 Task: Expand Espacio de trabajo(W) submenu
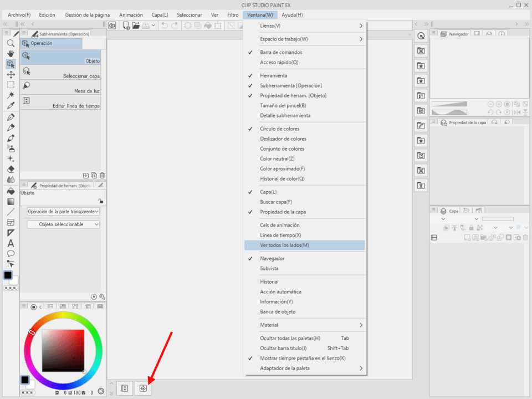[x=304, y=39]
